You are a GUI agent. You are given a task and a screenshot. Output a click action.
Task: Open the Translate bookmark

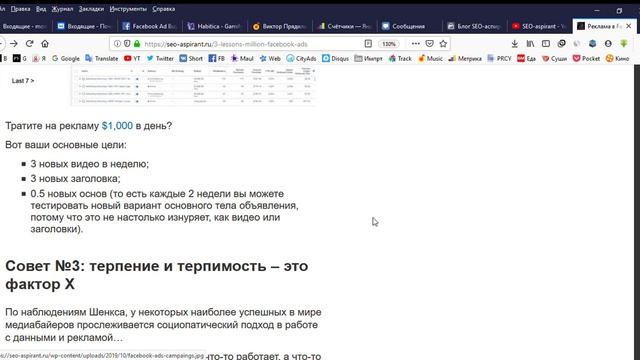click(x=102, y=58)
